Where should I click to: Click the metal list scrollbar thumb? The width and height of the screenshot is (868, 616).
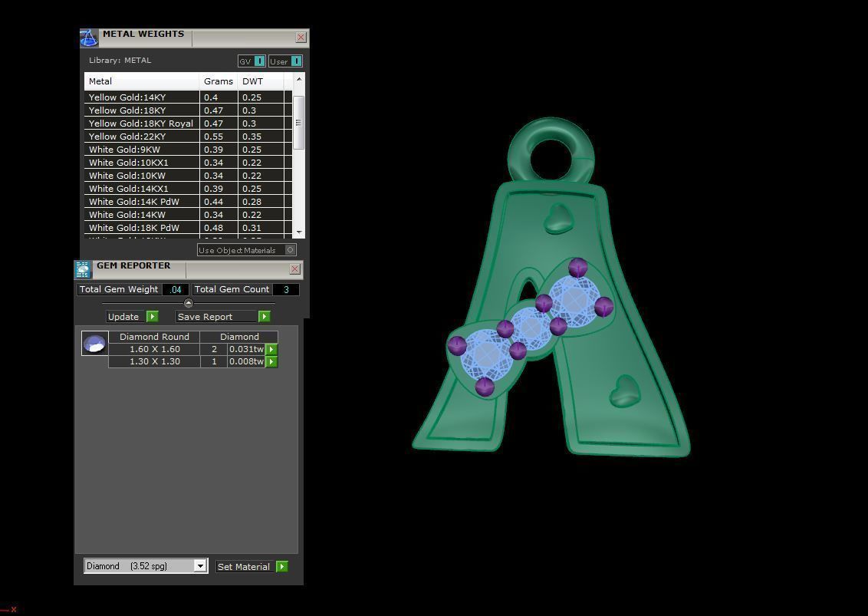298,123
